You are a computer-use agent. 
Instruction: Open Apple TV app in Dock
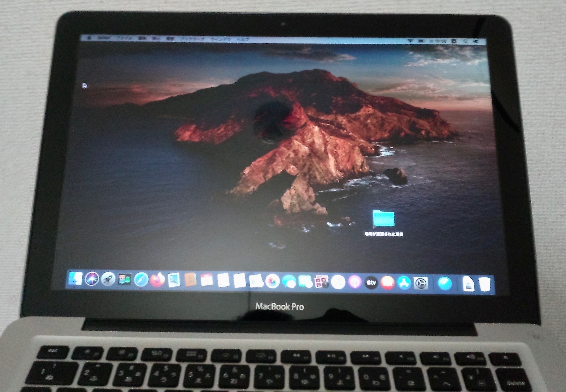(x=371, y=283)
